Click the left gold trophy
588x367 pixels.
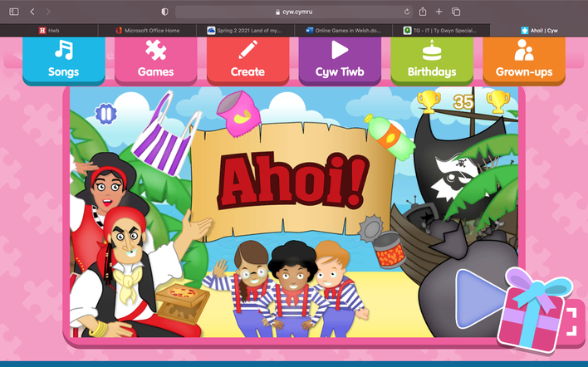(x=429, y=101)
